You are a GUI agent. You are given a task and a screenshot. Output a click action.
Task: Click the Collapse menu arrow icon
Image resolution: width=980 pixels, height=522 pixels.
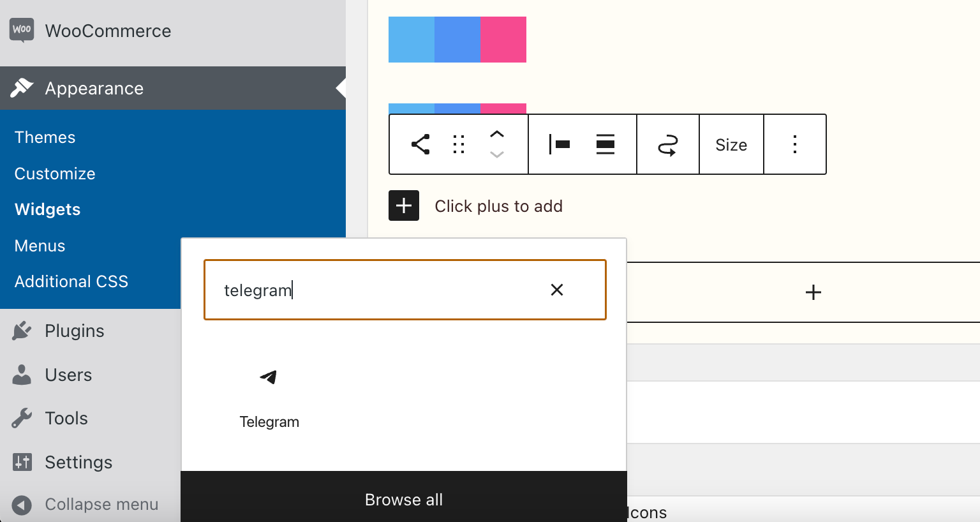pyautogui.click(x=22, y=505)
